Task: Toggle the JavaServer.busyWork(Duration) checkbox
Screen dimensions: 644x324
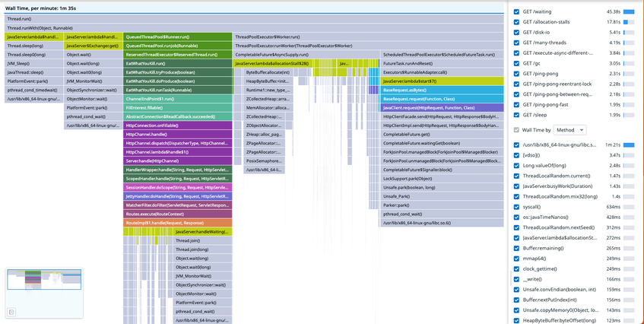Action: pyautogui.click(x=517, y=186)
